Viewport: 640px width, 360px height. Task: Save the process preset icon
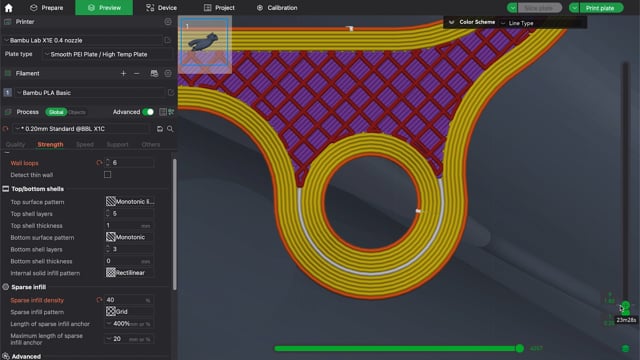pos(160,129)
